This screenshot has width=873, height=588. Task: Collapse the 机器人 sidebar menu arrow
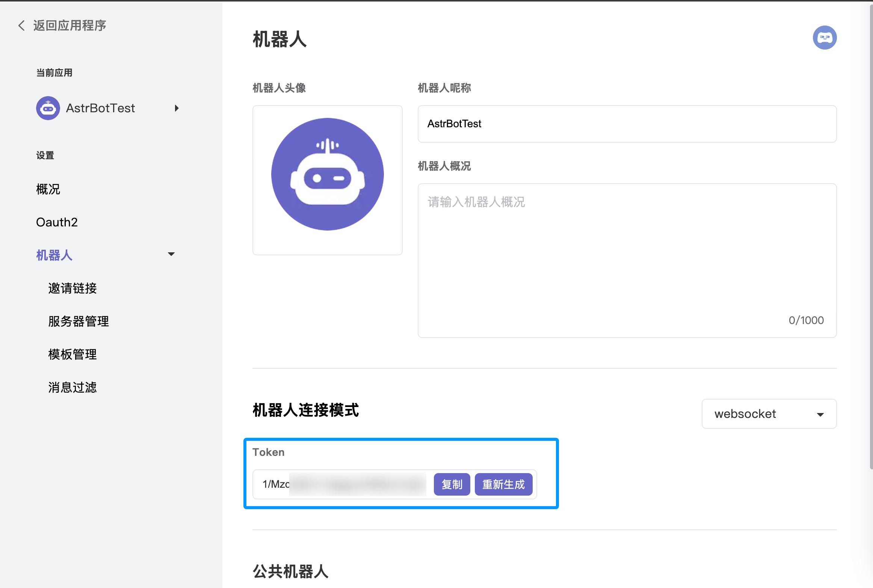pos(171,255)
